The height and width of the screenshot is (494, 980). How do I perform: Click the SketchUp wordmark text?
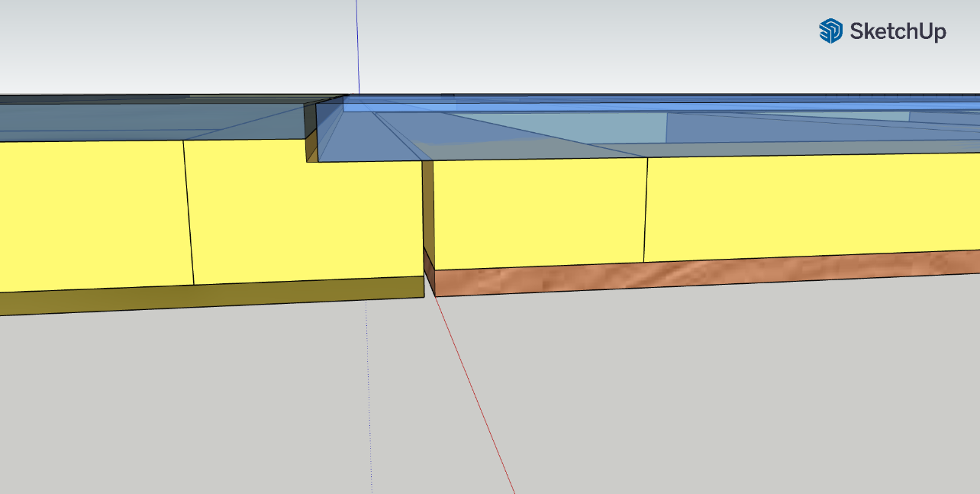898,32
